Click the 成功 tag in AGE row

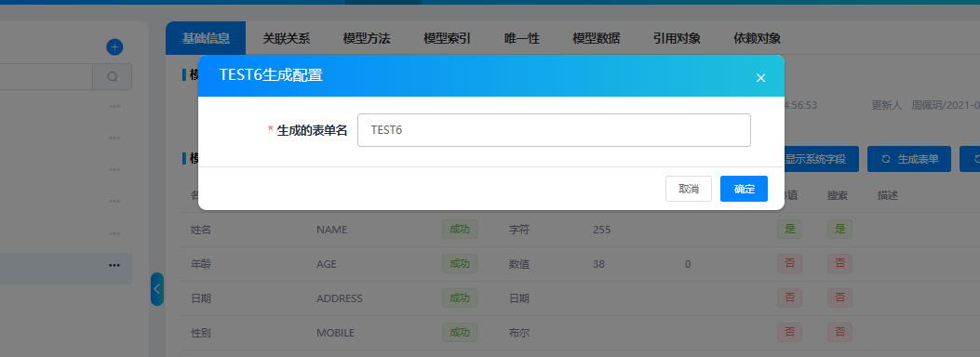460,263
